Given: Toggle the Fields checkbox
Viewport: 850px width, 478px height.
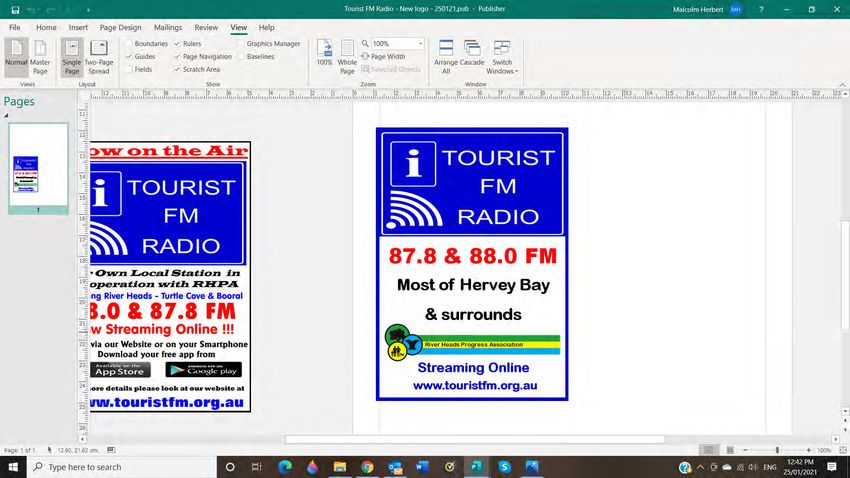Looking at the screenshot, I should coord(129,69).
